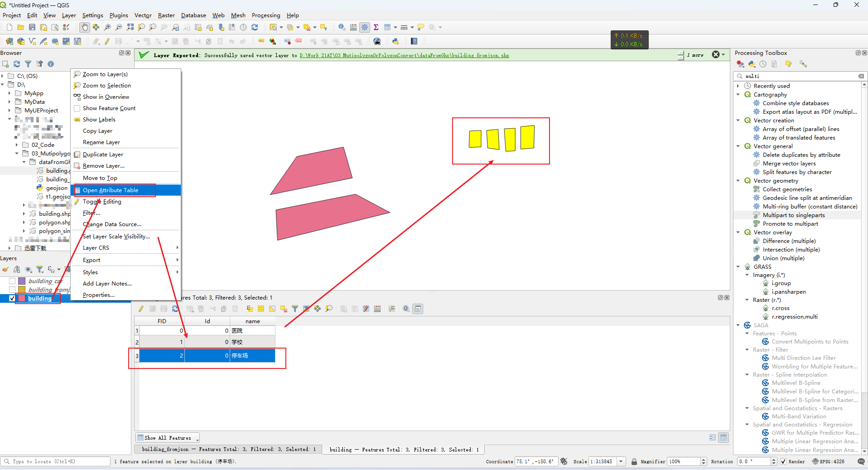The width and height of the screenshot is (868, 470).
Task: Expand the C:\ (OS) drive in Browser
Action: [3, 76]
